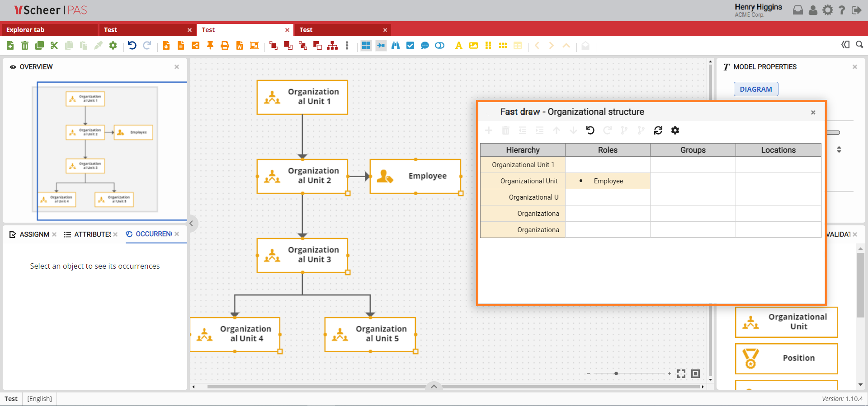Click the refresh icon in Fast draw
The height and width of the screenshot is (406, 868).
pyautogui.click(x=658, y=131)
